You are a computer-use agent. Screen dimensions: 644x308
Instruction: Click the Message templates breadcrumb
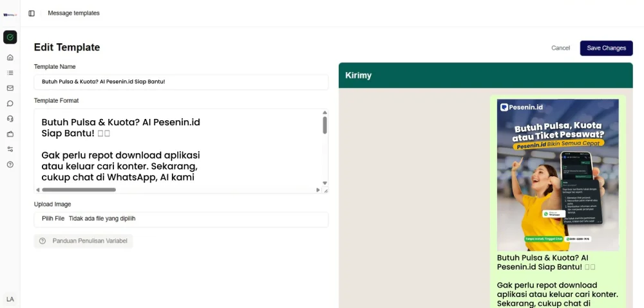coord(73,14)
